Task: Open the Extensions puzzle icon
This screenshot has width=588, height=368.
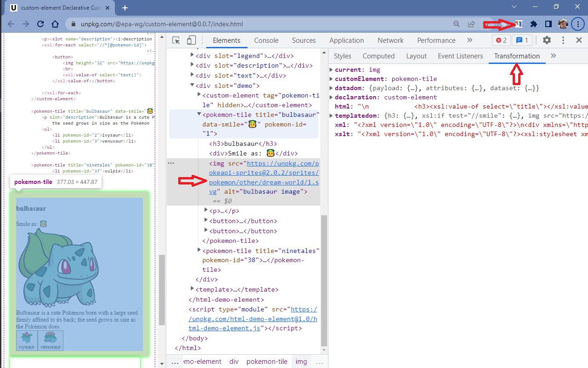Action: (x=533, y=24)
